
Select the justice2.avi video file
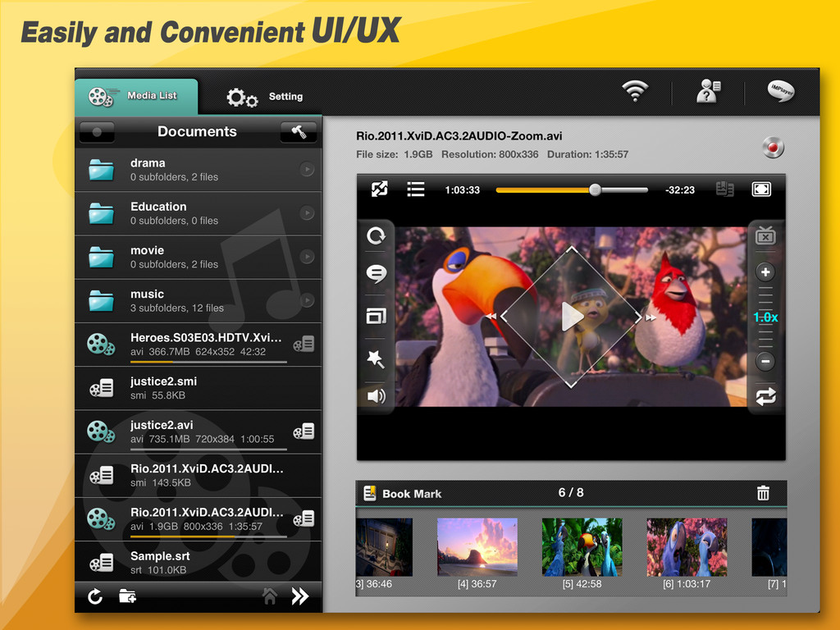[199, 431]
